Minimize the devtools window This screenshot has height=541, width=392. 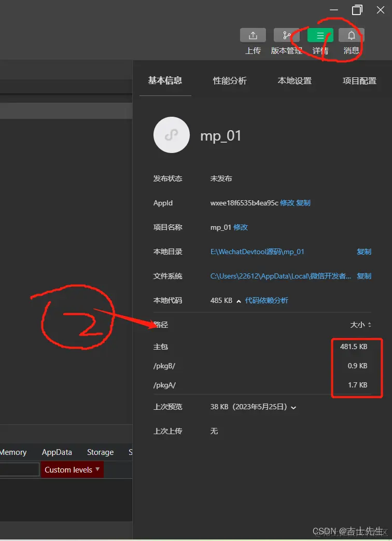click(x=334, y=10)
